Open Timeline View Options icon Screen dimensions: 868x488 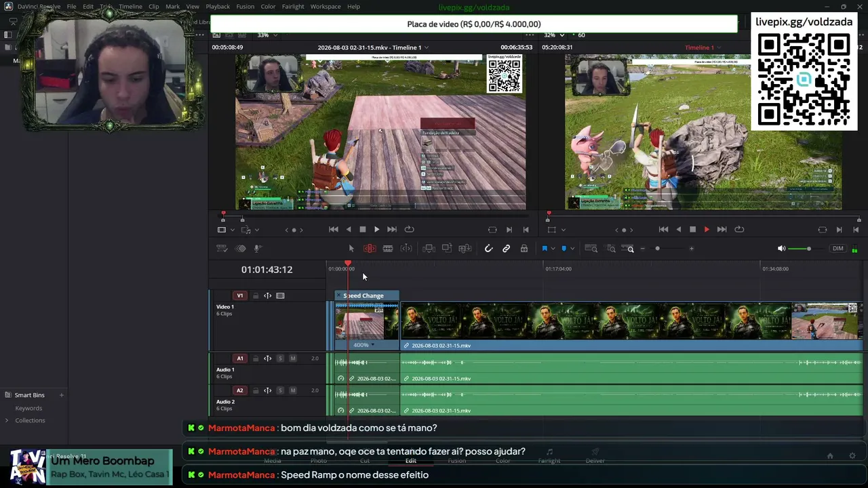pos(222,249)
